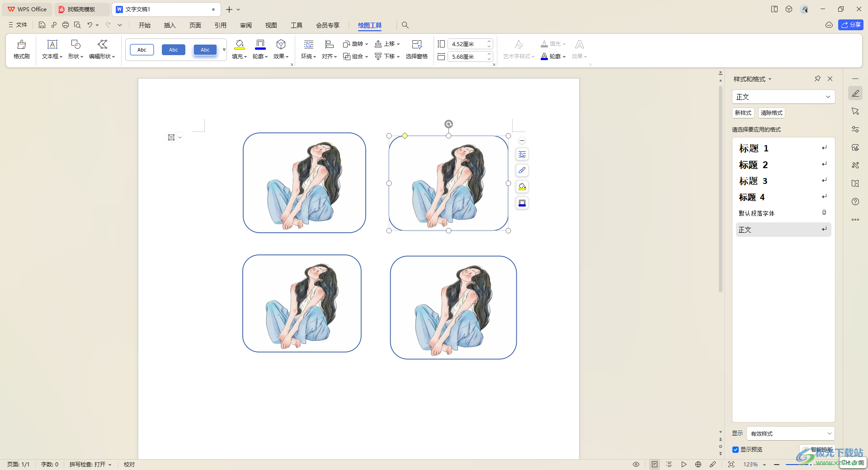The image size is (868, 470).
Task: Open the 找稻壳模板 tab
Action: click(81, 9)
